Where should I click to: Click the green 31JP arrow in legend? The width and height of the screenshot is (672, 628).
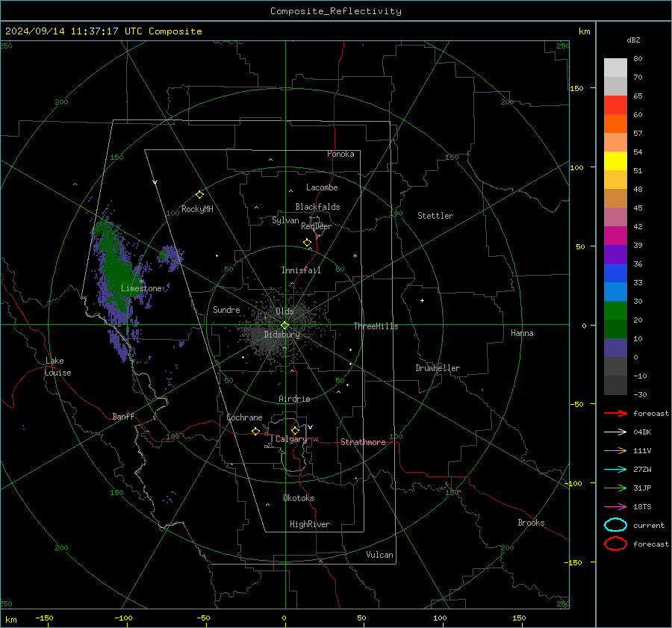click(615, 488)
